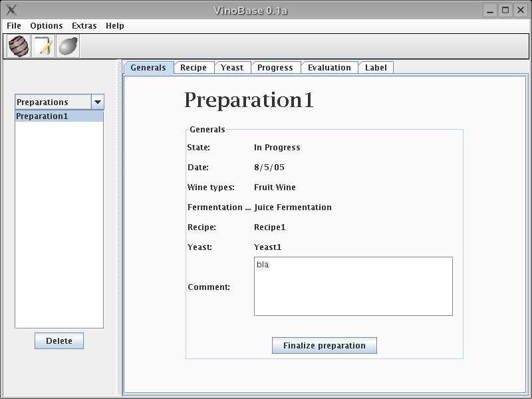Click the wine barrel toolbar icon
Image resolution: width=532 pixels, height=399 pixels.
tap(19, 47)
